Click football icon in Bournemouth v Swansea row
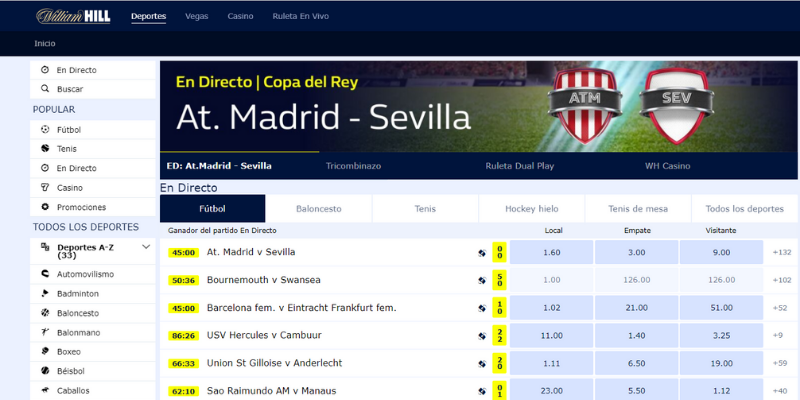The image size is (800, 400). pos(482,281)
